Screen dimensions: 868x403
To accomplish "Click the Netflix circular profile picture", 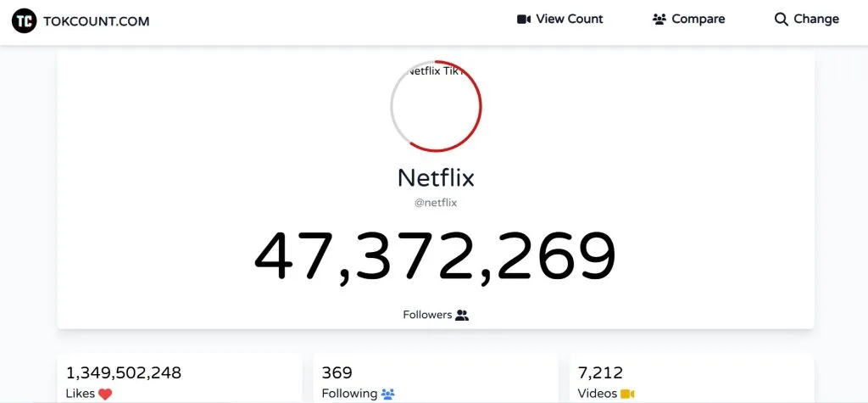I will click(436, 106).
